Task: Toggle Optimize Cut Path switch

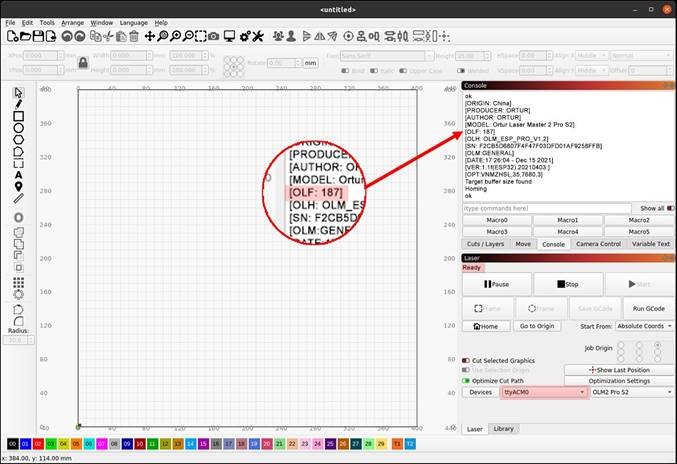Action: pyautogui.click(x=465, y=381)
